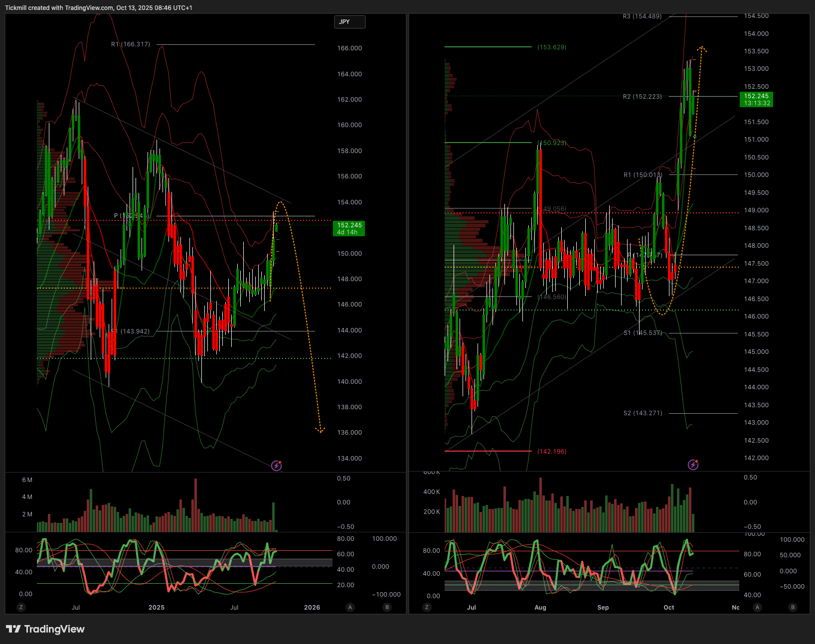Click the Sep label on right time axis
Image resolution: width=815 pixels, height=644 pixels.
click(x=603, y=607)
